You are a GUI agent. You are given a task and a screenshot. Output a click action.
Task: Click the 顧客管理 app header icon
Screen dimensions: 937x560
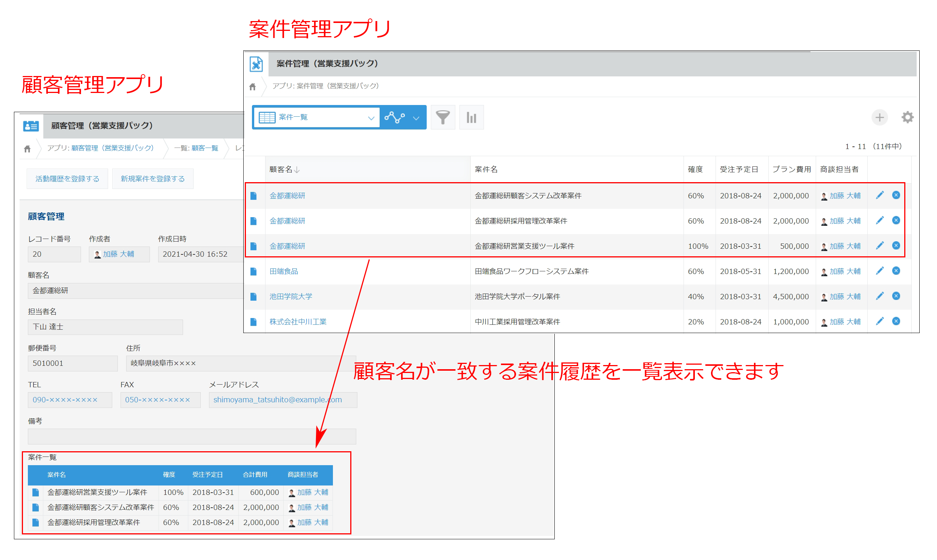point(31,126)
